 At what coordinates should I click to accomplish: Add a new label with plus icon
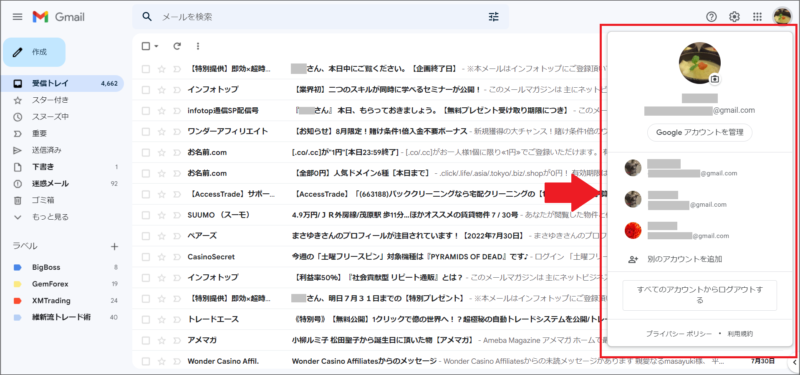(x=114, y=246)
